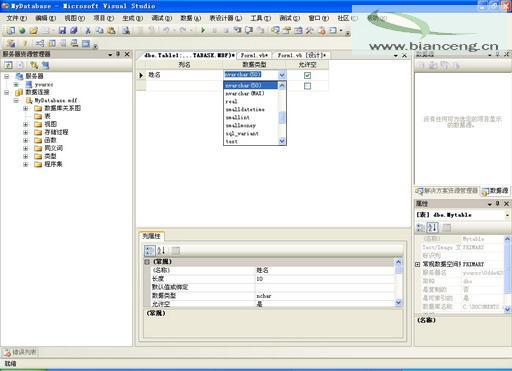The height and width of the screenshot is (371, 512).
Task: Click the Relationships icon in table designer toolbar
Action: [40, 44]
